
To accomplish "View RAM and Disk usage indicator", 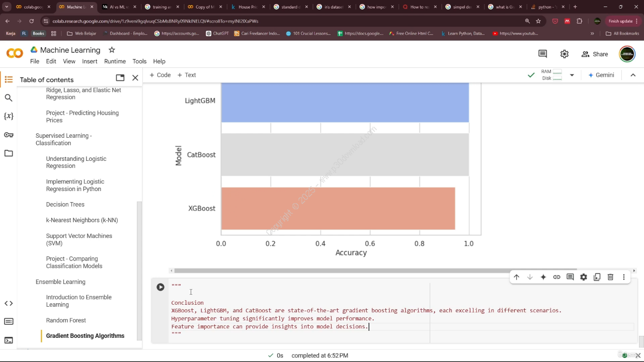I will 551,75.
